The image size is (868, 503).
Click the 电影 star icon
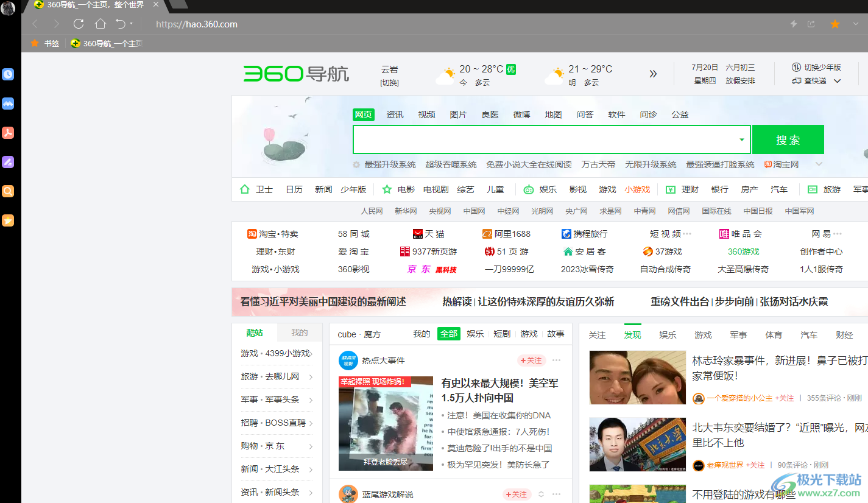tap(387, 189)
